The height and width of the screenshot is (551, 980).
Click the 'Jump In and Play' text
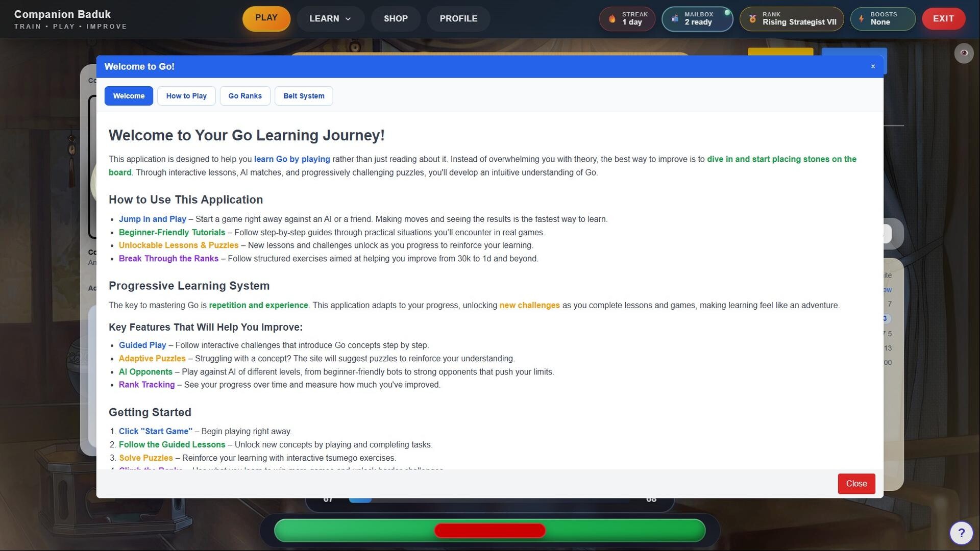point(153,219)
